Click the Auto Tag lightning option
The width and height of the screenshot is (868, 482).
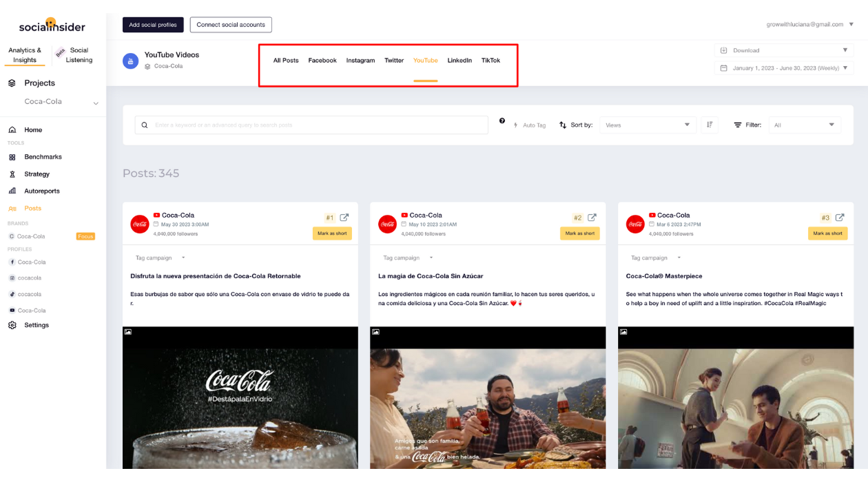[530, 125]
